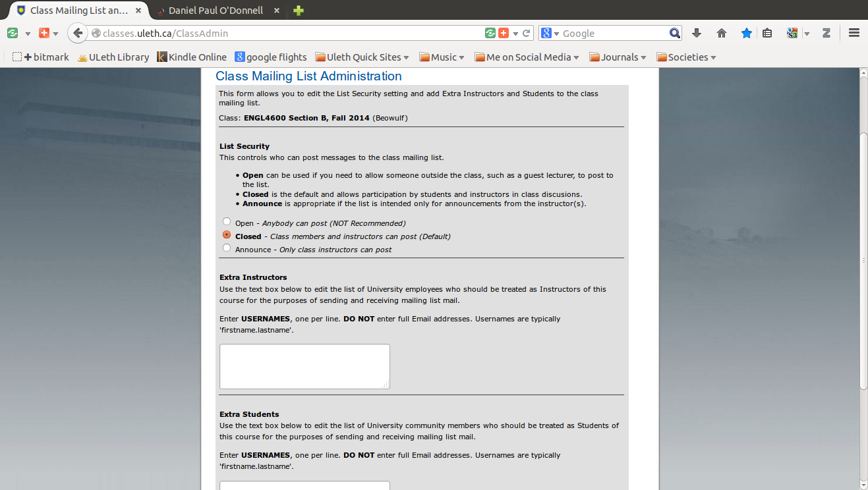Open the bitmark bookmark

(x=41, y=57)
